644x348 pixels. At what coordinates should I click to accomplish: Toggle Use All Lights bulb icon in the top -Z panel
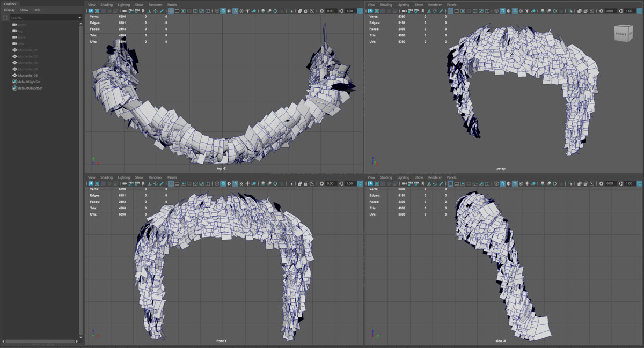[x=248, y=11]
